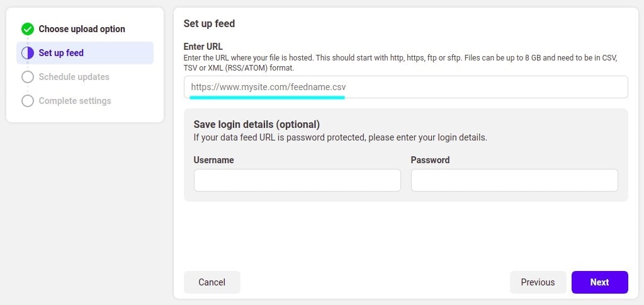644x305 pixels.
Task: Click the empty circle beside Complete settings
Action: click(x=28, y=101)
